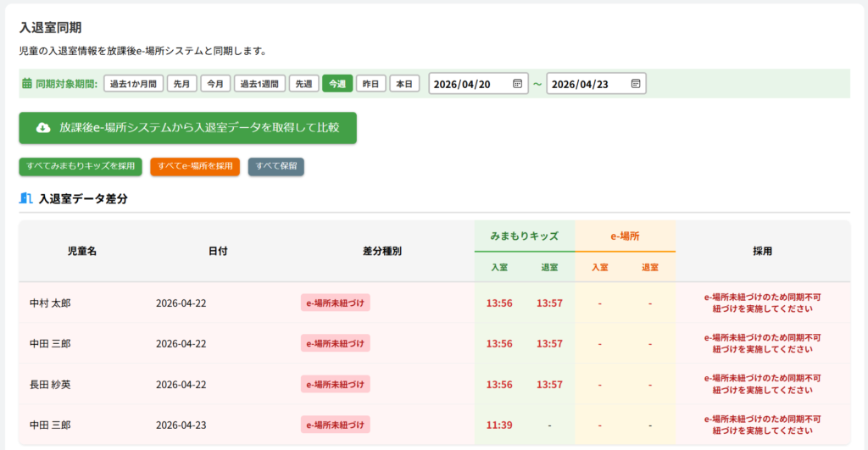Switch the period to 本日
Screen dimensions: 868x450
coord(404,84)
